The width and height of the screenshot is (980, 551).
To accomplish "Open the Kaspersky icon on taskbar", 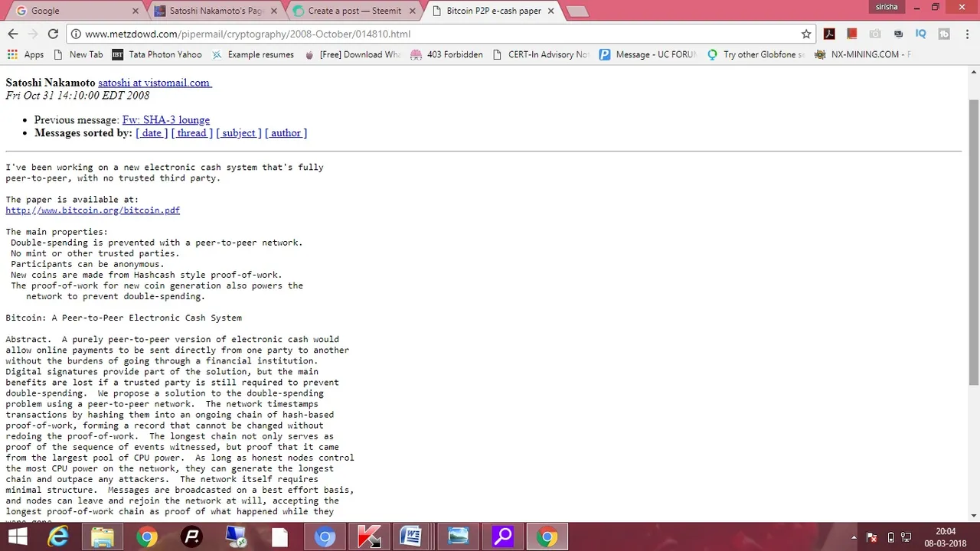I will 369,536.
